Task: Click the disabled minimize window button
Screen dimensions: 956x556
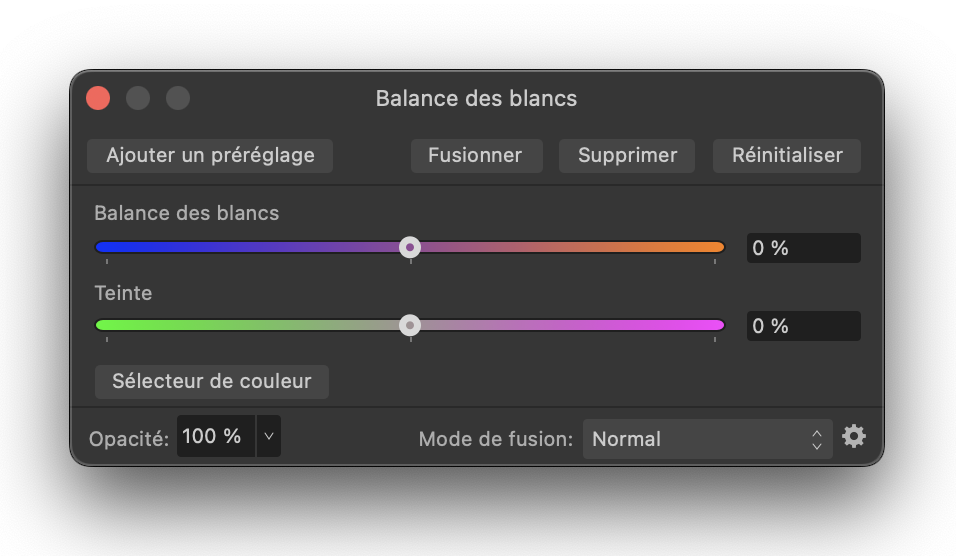Action: pos(138,98)
